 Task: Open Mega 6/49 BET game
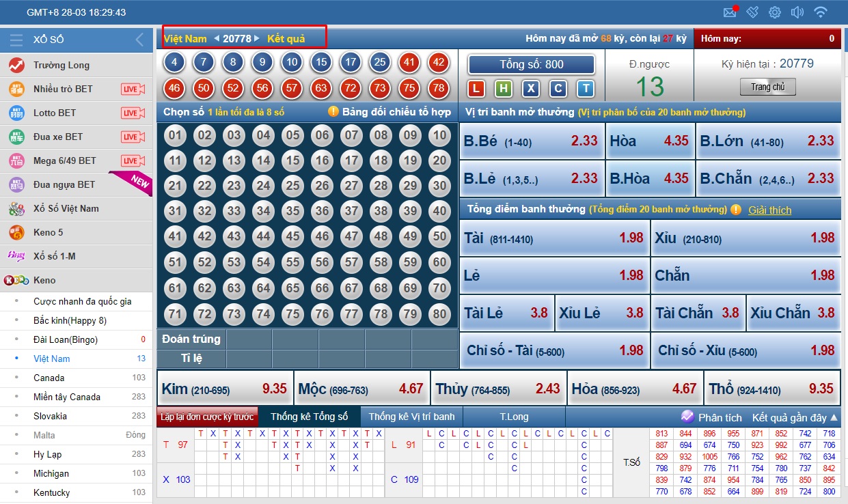coord(77,161)
